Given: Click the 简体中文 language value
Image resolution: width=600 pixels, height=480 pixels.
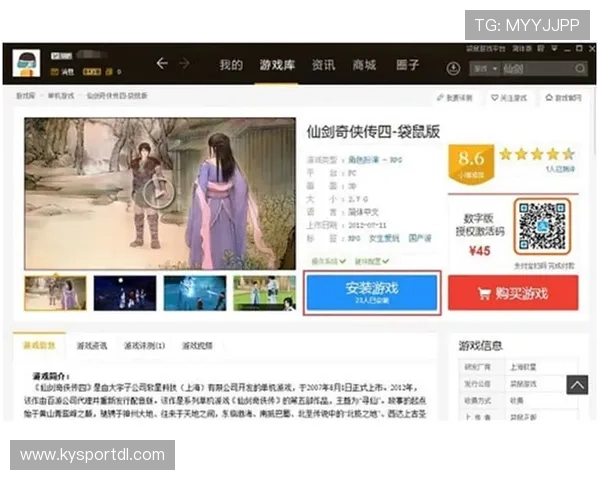Looking at the screenshot, I should (363, 212).
